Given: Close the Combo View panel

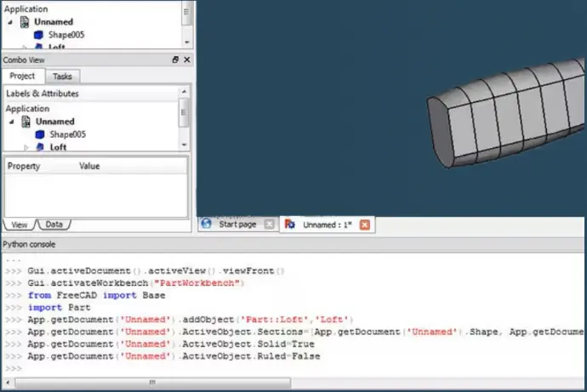Looking at the screenshot, I should (x=187, y=60).
